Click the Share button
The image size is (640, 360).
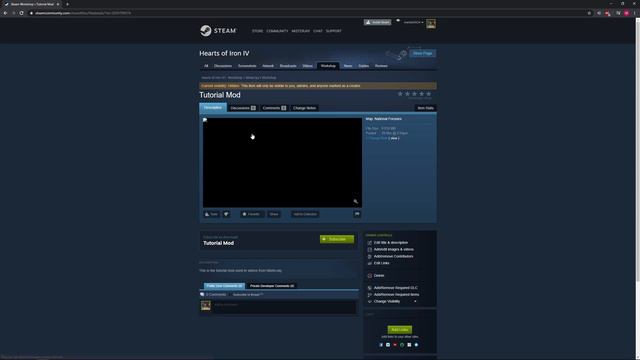point(274,214)
